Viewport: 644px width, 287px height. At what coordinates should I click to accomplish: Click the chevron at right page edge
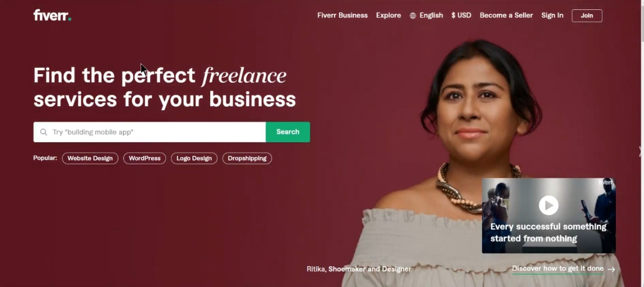tap(641, 151)
